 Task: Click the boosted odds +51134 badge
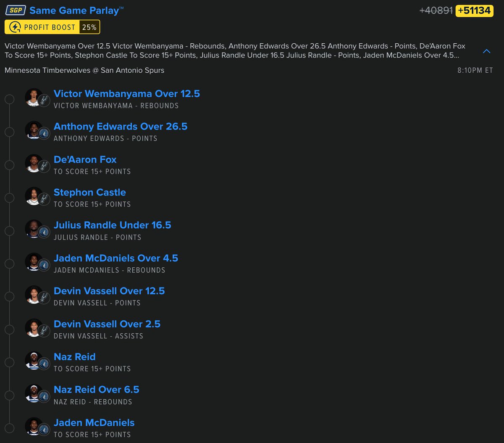pyautogui.click(x=475, y=11)
